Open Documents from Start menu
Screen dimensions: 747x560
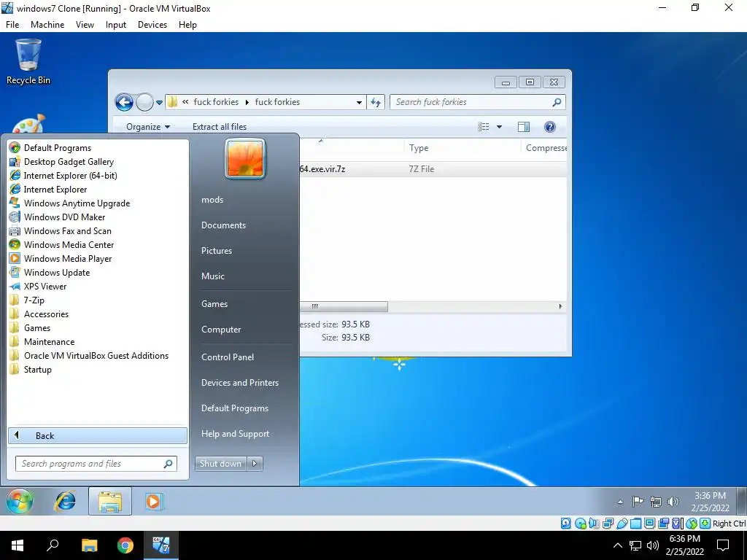[x=223, y=225]
